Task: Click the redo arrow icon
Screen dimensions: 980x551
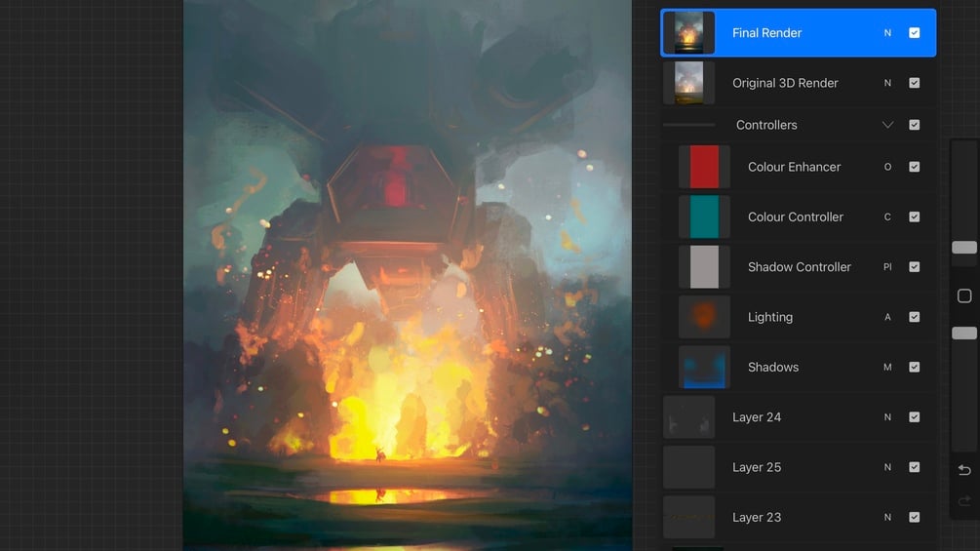Action: click(x=964, y=500)
